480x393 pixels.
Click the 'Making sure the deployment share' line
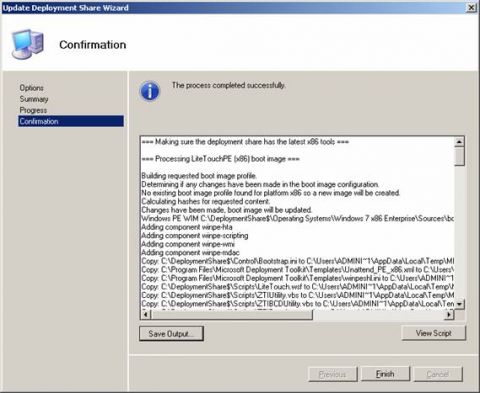click(245, 142)
